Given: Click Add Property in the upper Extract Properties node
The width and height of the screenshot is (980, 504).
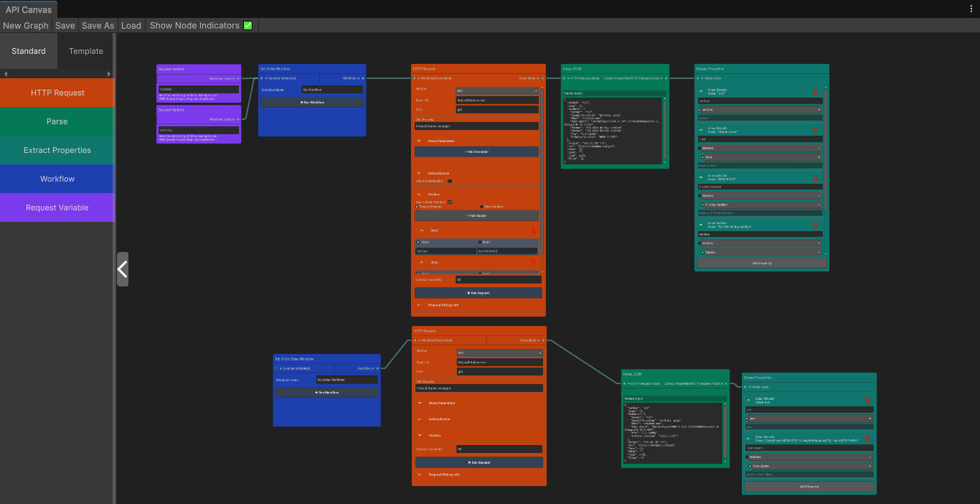Looking at the screenshot, I should pos(762,263).
